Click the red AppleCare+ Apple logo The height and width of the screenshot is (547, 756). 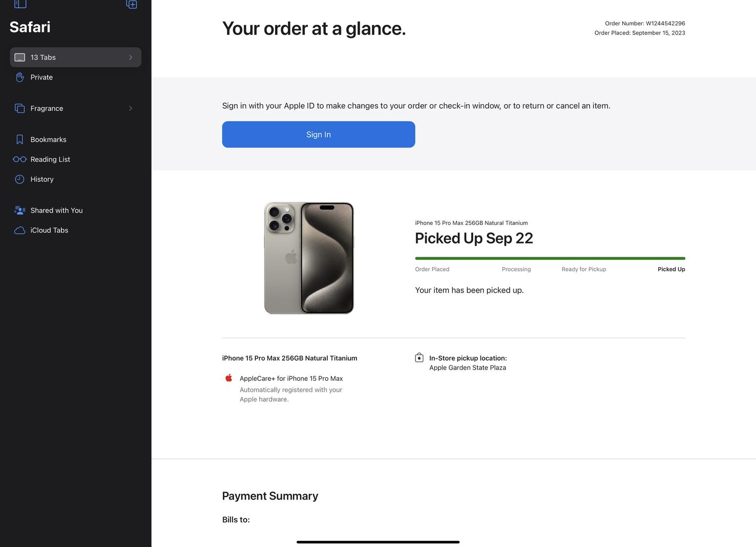[x=229, y=378]
